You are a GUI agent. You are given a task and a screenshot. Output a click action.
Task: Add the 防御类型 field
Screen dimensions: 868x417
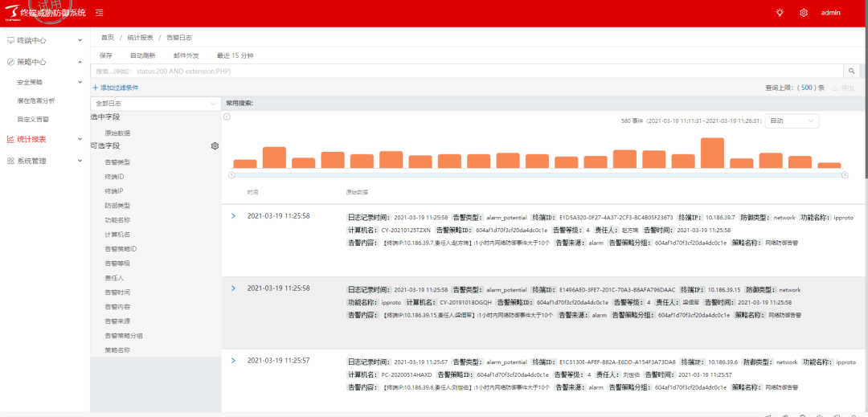coord(117,205)
